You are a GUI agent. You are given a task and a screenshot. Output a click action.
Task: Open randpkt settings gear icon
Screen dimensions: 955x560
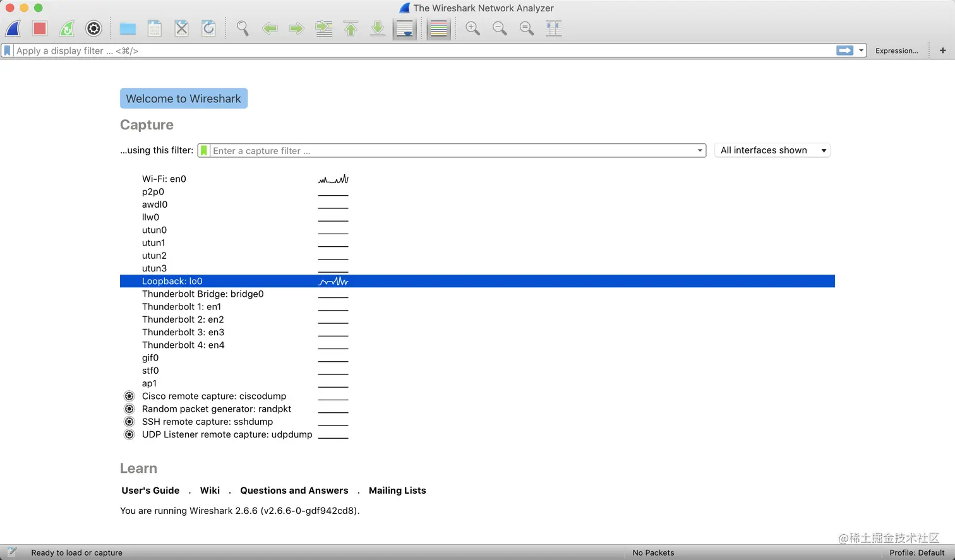(129, 409)
